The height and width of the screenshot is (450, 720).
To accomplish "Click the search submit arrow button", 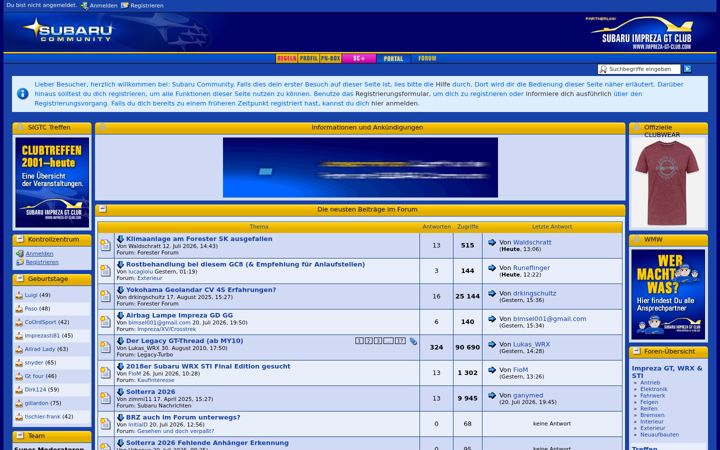I will point(687,69).
